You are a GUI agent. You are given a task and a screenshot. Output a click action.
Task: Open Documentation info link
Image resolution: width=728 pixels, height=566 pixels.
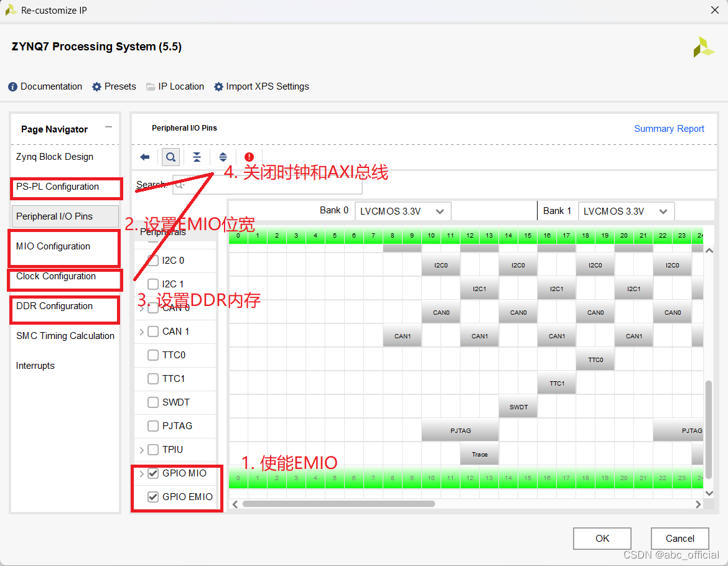point(45,86)
